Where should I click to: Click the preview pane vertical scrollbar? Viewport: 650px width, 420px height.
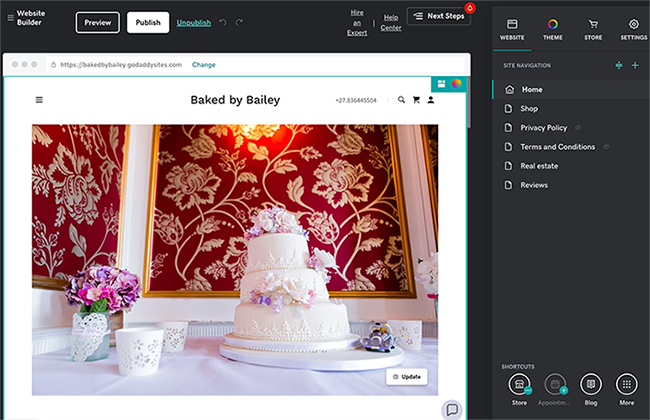pyautogui.click(x=469, y=102)
